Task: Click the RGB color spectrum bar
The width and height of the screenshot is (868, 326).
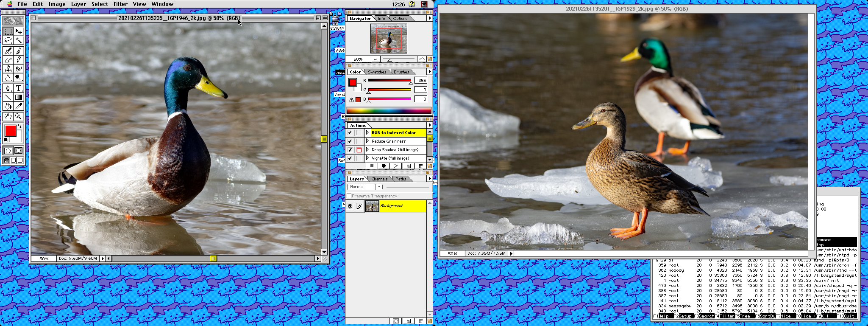Action: coord(389,111)
